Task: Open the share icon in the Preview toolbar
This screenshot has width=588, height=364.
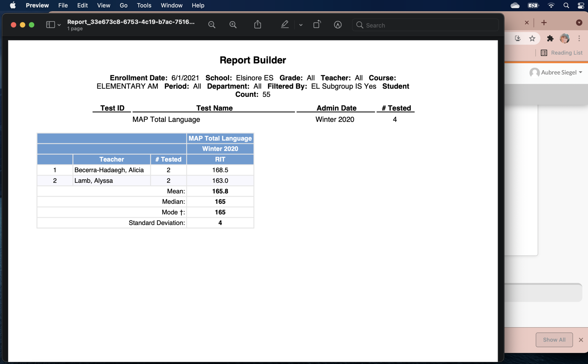Action: 258,25
